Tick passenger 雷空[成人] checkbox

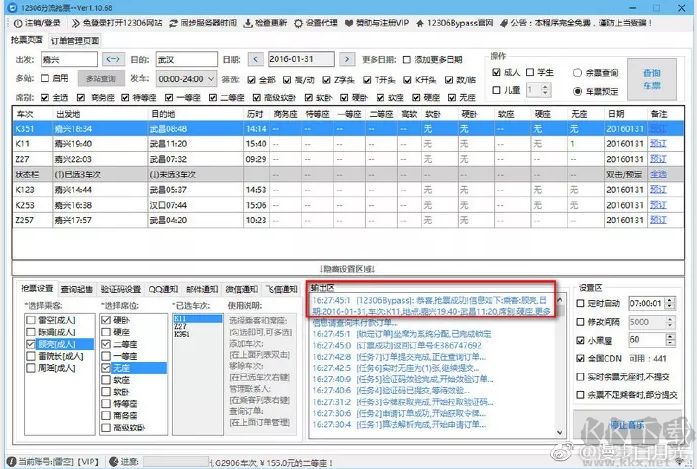pyautogui.click(x=31, y=320)
